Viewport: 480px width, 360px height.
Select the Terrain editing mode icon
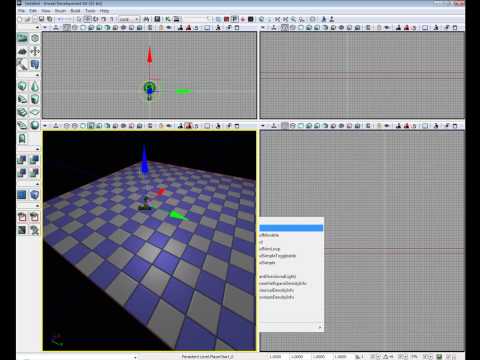22,51
